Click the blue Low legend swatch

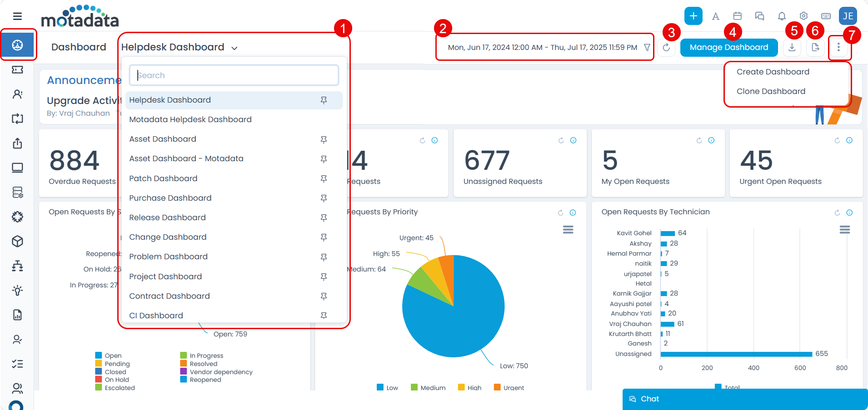(380, 387)
